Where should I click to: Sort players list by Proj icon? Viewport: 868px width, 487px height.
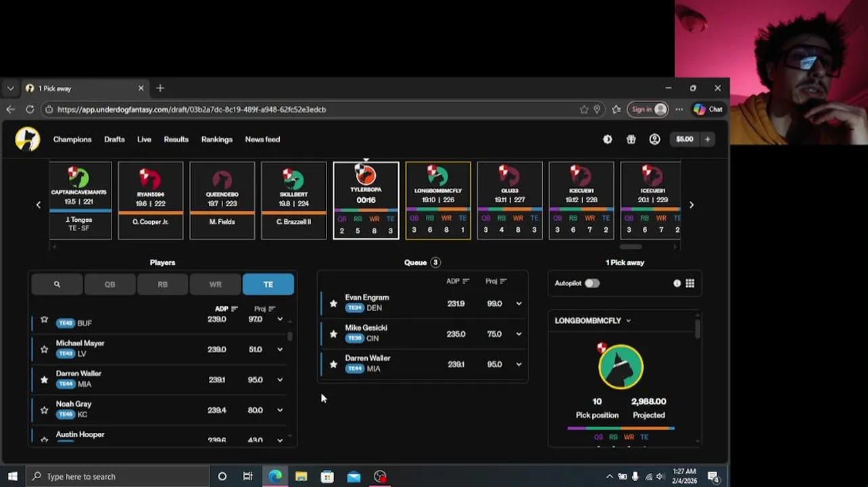272,309
